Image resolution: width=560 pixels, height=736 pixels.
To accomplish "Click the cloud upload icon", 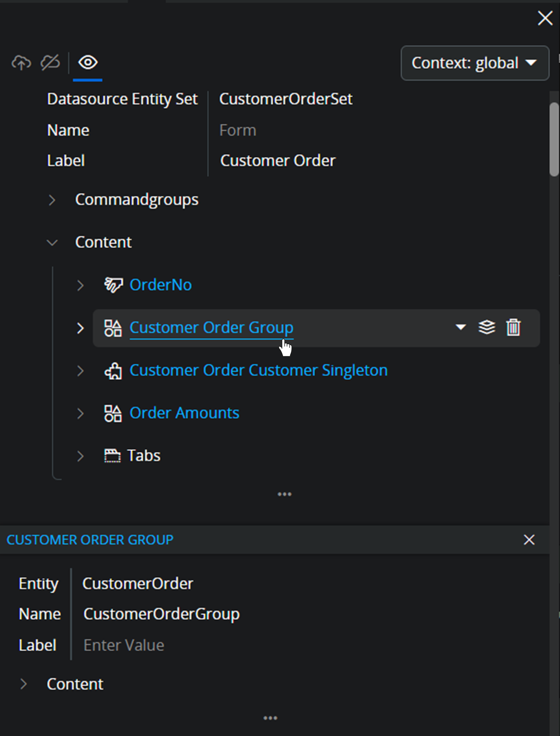I will click(21, 63).
